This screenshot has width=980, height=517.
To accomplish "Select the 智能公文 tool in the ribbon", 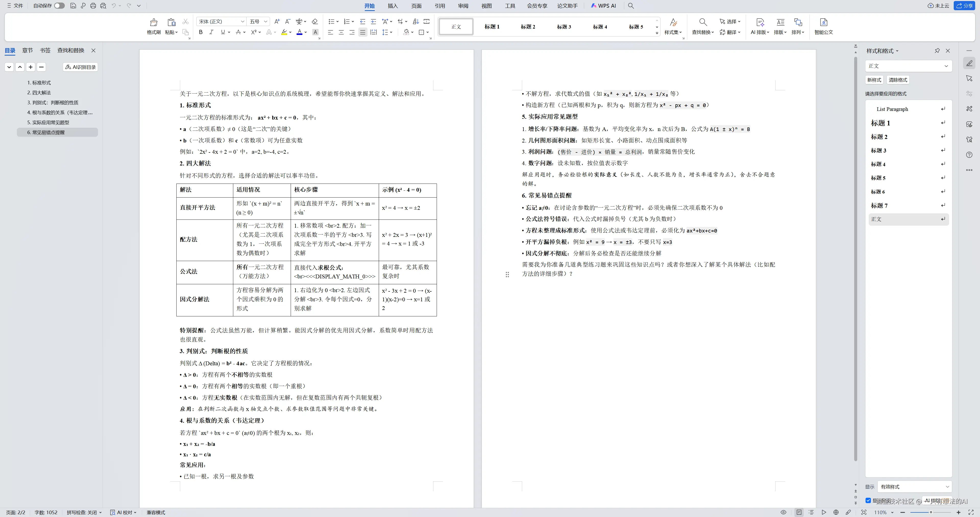I will coord(823,27).
